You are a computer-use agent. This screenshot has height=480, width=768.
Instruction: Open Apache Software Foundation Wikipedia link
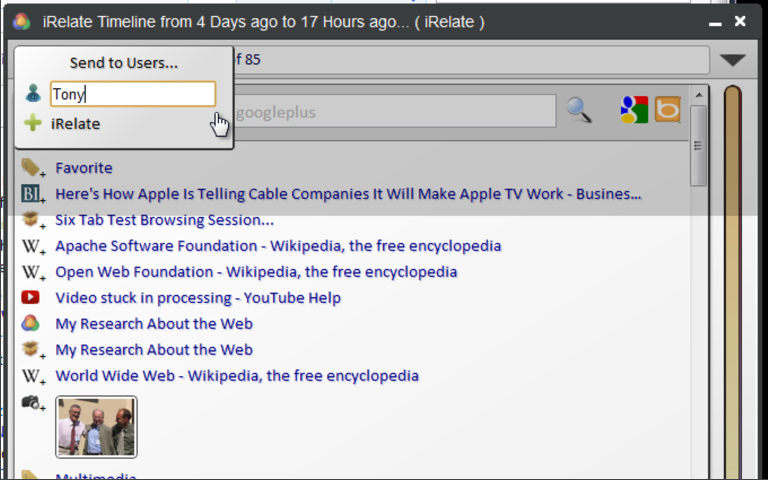278,246
